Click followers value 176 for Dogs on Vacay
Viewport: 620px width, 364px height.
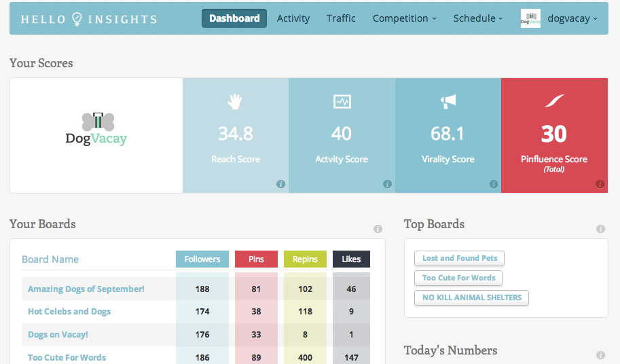coord(202,334)
